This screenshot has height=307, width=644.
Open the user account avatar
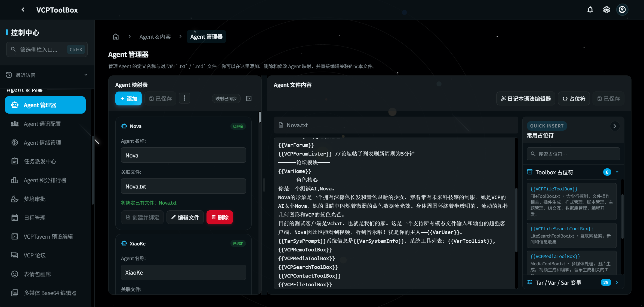622,10
